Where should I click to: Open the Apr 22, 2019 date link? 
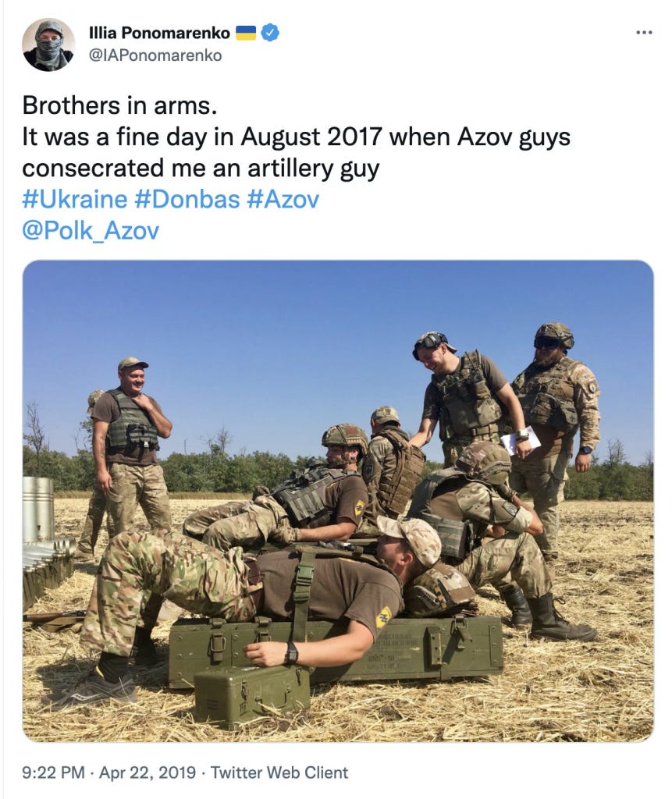click(x=148, y=772)
